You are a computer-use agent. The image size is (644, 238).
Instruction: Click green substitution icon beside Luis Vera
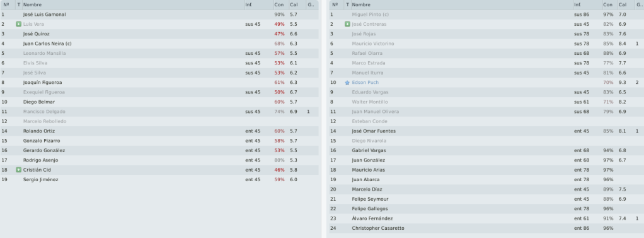point(18,24)
